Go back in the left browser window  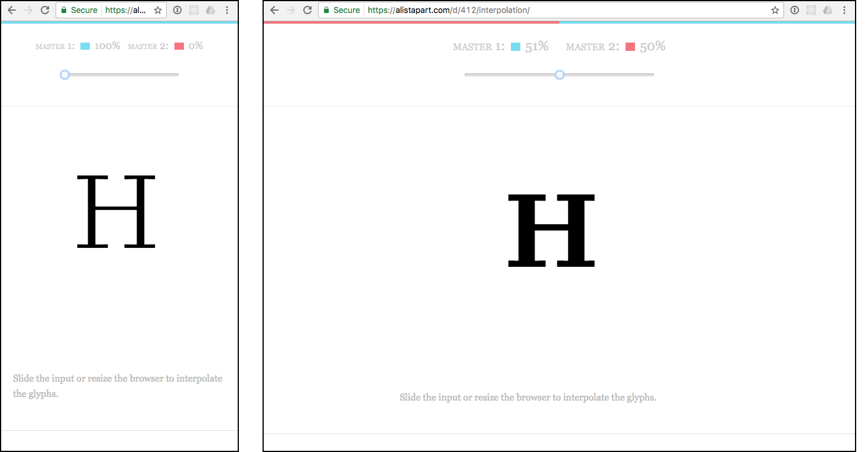pyautogui.click(x=11, y=11)
